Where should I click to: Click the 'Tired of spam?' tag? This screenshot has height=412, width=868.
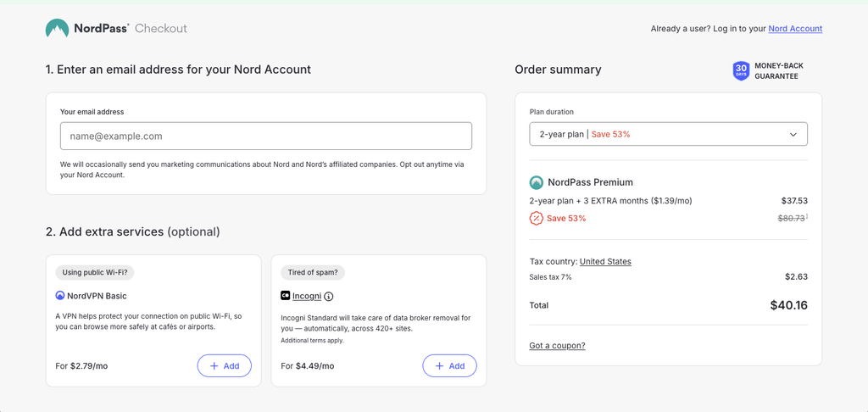(313, 272)
